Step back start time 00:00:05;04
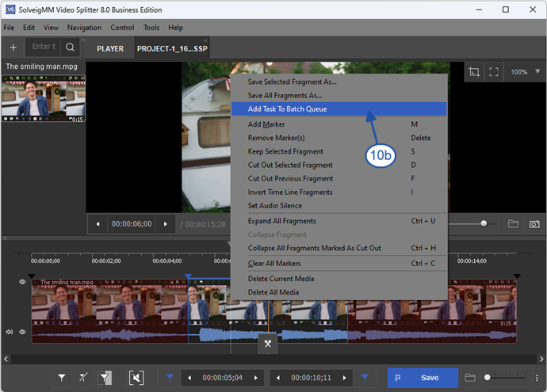 point(189,378)
